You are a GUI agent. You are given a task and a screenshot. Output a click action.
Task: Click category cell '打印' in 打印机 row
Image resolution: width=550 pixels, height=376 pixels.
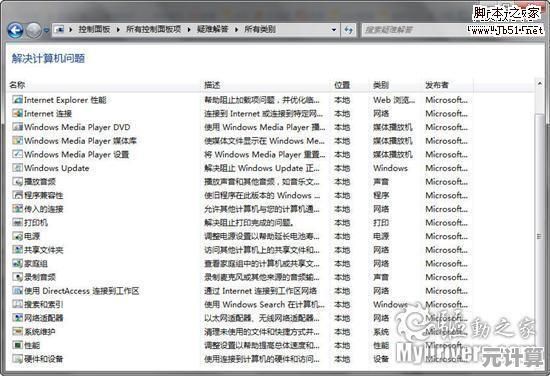[381, 222]
